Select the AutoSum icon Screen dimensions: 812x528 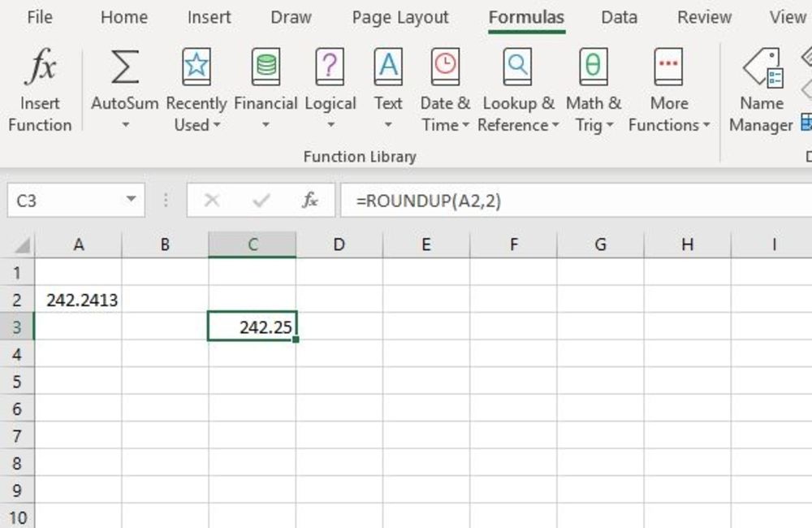pos(123,65)
